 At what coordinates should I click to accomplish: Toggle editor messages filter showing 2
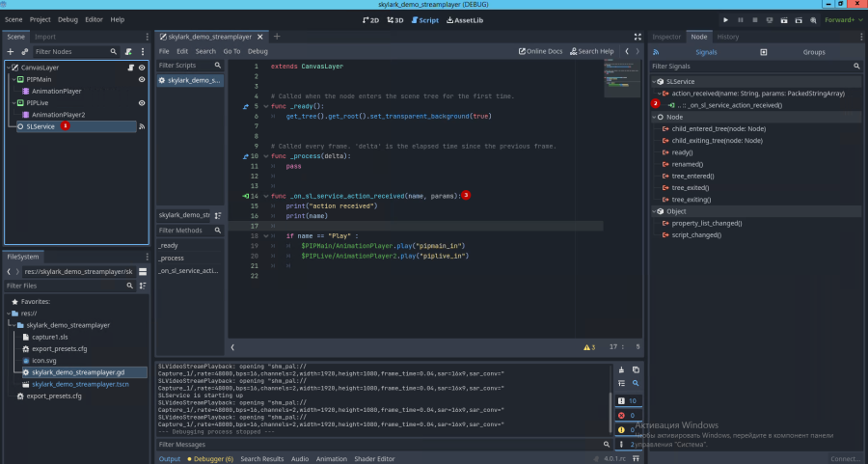coord(627,444)
